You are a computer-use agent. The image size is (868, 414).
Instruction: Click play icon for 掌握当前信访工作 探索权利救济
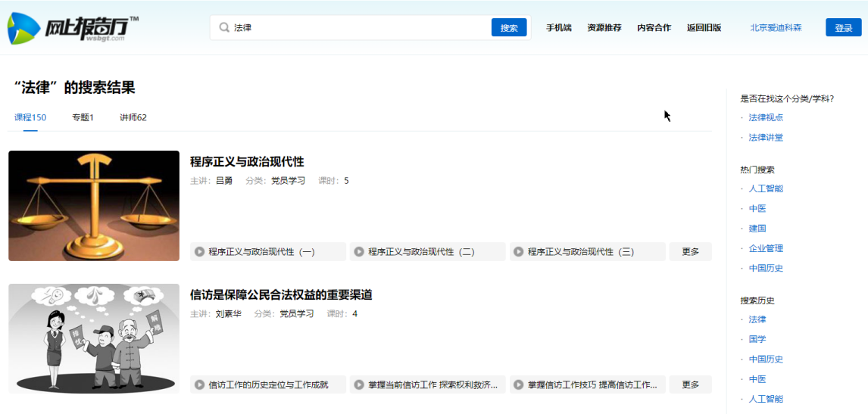[359, 384]
